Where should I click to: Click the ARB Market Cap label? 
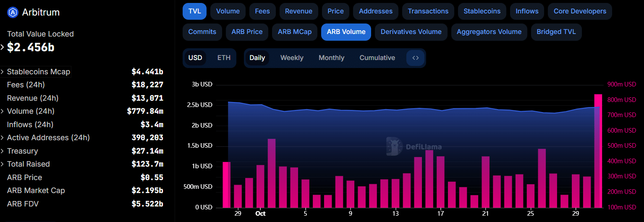(36, 191)
